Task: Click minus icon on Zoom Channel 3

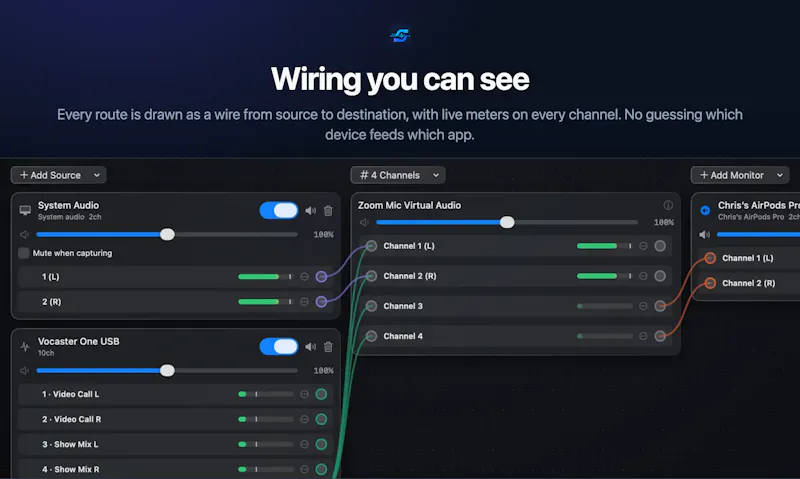Action: [643, 306]
